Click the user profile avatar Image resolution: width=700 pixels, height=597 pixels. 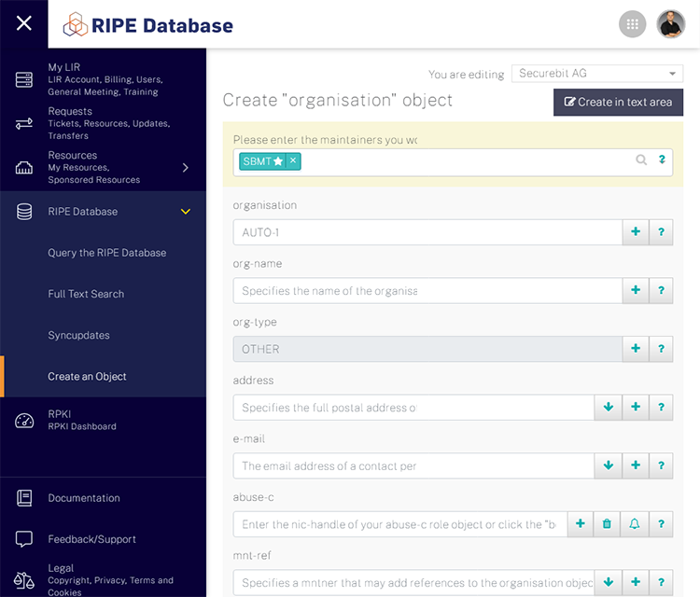(x=670, y=24)
